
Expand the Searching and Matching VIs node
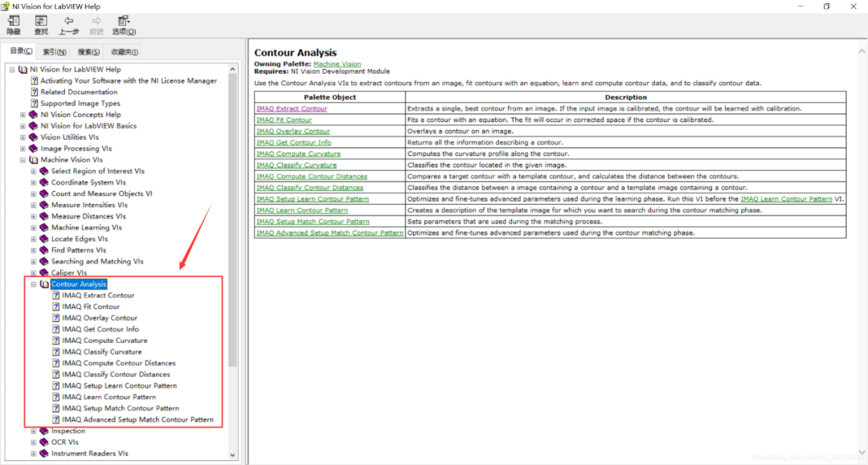[33, 262]
